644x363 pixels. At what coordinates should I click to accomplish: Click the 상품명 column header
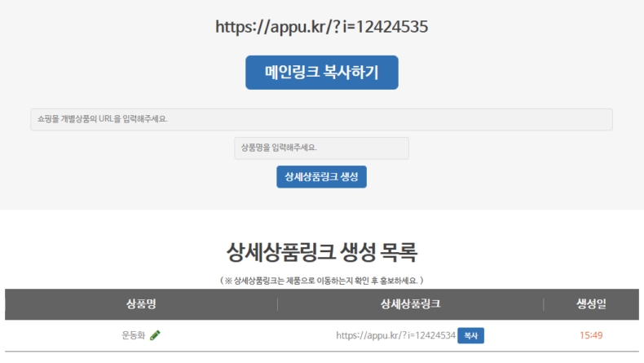(140, 304)
